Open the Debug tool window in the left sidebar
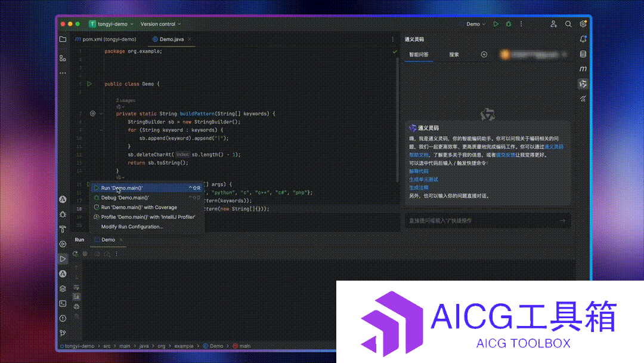The width and height of the screenshot is (644, 363). coord(63,214)
